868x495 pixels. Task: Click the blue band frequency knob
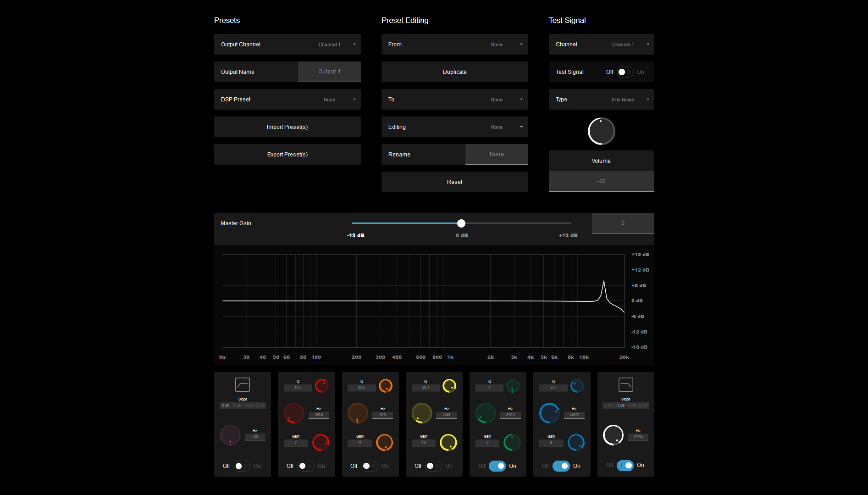pyautogui.click(x=549, y=413)
